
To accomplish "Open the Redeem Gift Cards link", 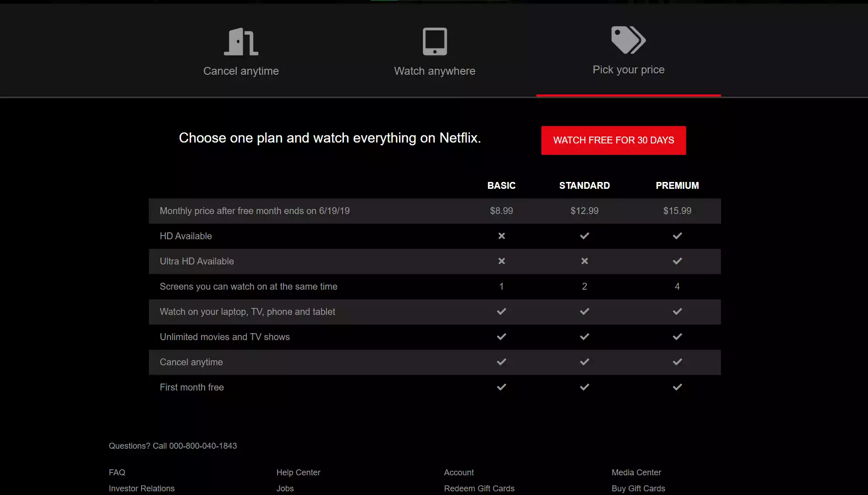I will pyautogui.click(x=479, y=489).
